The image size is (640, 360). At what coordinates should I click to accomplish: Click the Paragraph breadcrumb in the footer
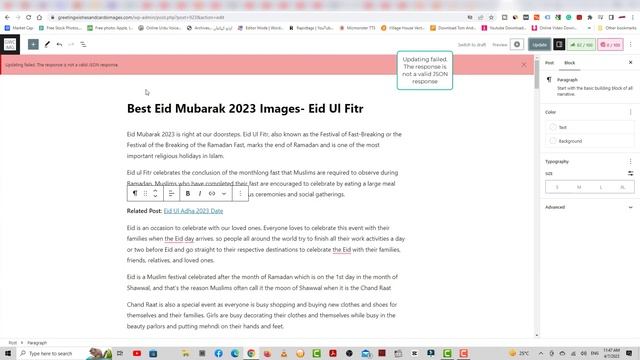[37, 343]
